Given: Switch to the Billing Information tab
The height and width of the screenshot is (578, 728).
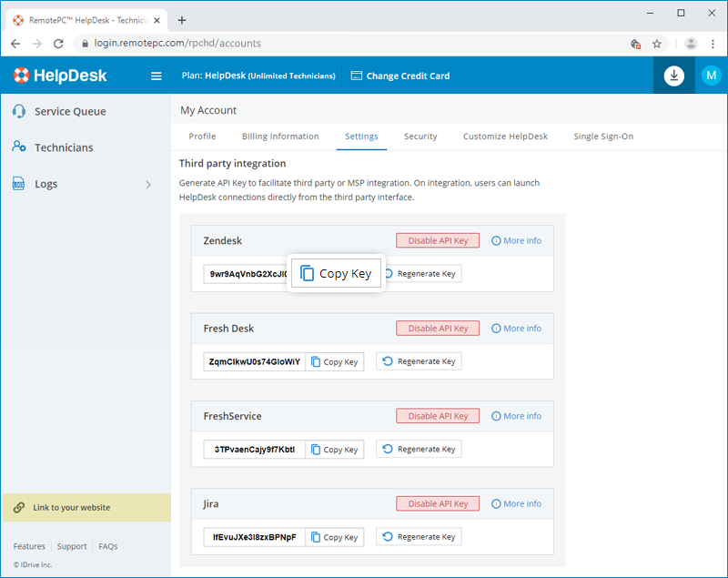Looking at the screenshot, I should (280, 137).
